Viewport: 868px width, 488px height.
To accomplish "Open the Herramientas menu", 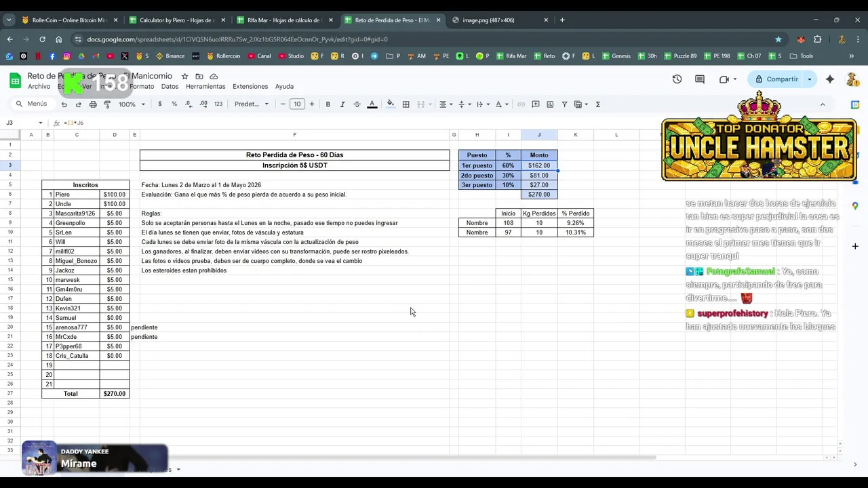I will (x=205, y=86).
